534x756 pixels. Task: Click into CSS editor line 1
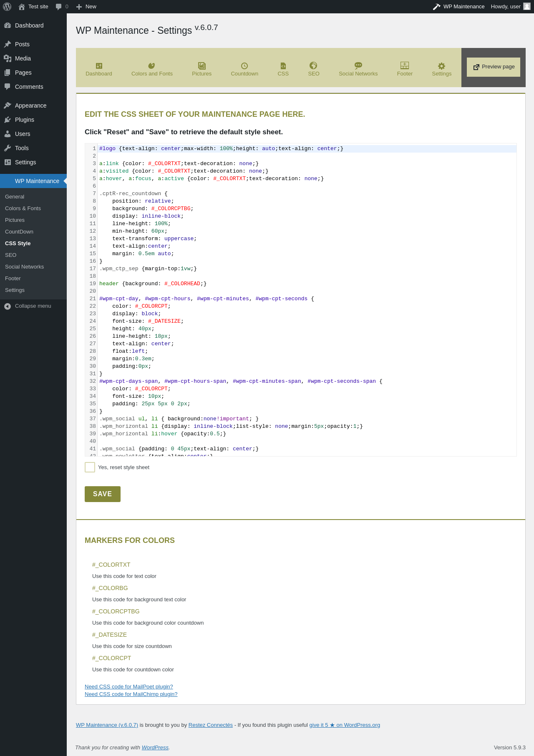307,149
